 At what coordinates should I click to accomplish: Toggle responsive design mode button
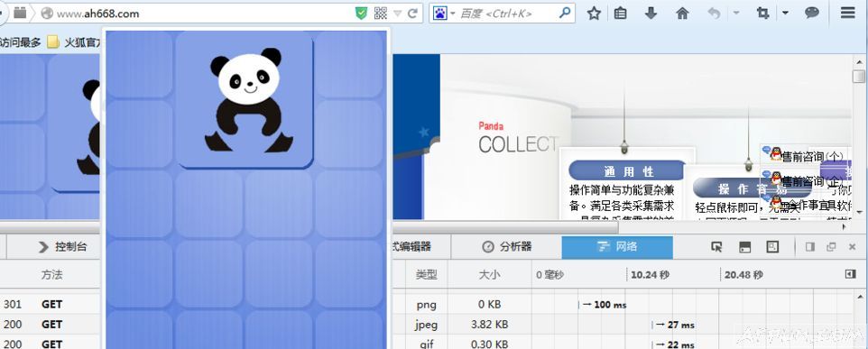point(772,247)
